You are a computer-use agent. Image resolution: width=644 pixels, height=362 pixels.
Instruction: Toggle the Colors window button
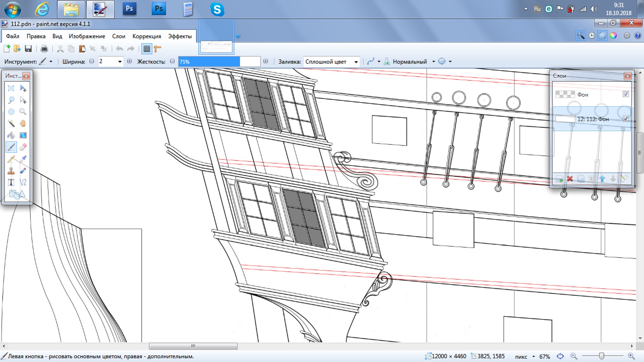[x=613, y=36]
